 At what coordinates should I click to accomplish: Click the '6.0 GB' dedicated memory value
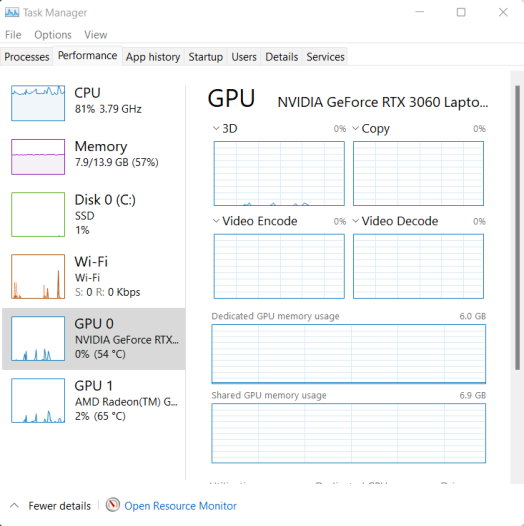click(x=472, y=316)
